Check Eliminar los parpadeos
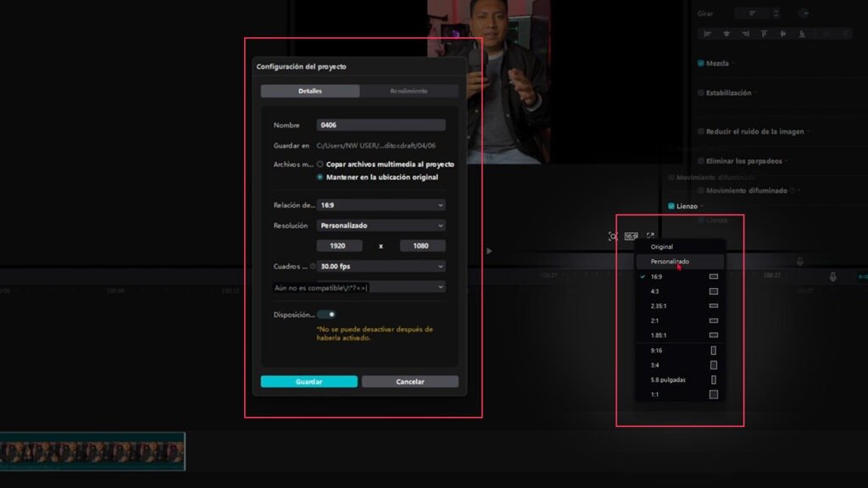This screenshot has width=868, height=488. point(701,161)
